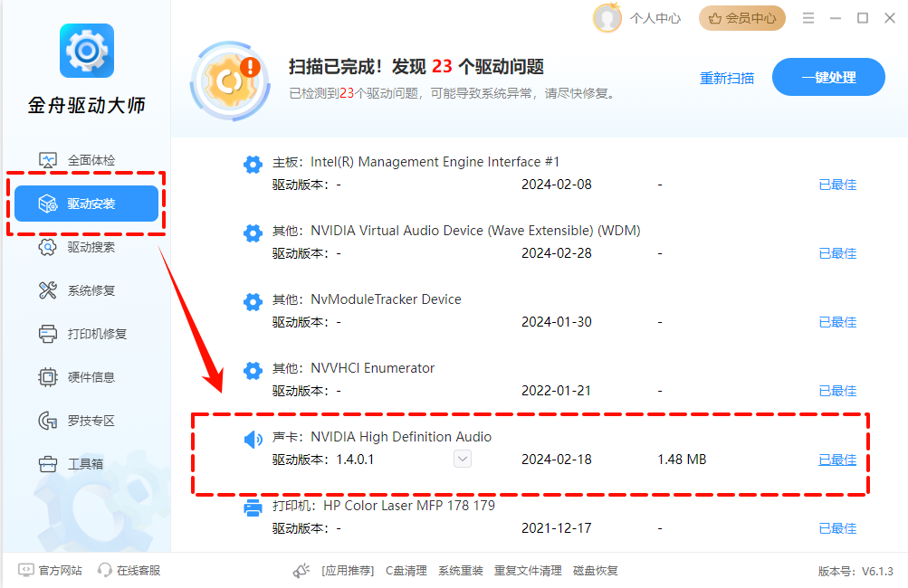Click the 应用推荐 party popper icon
This screenshot has height=588, width=908.
click(301, 571)
